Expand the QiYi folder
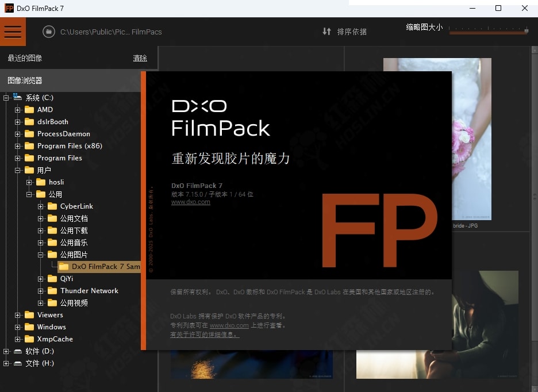The width and height of the screenshot is (538, 392). pos(40,279)
